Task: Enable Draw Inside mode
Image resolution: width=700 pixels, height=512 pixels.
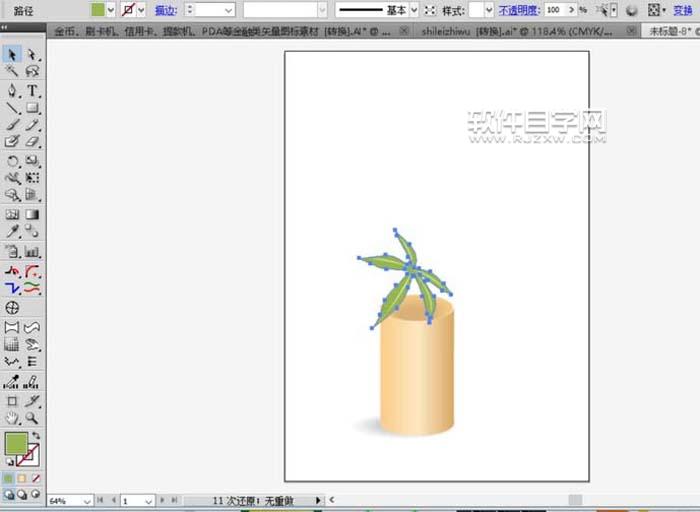Action: 36,494
